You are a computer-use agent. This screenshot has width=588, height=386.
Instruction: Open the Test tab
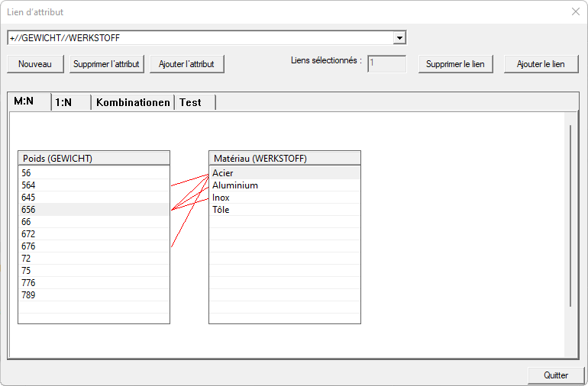[x=195, y=102]
